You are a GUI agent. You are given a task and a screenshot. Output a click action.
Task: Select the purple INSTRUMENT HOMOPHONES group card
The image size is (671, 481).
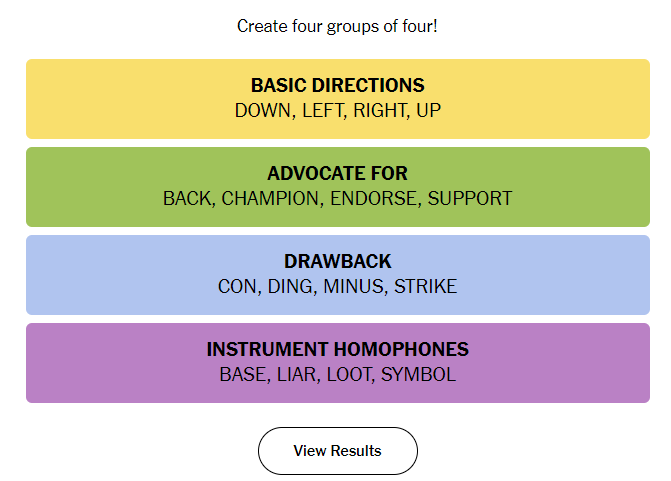pyautogui.click(x=338, y=363)
